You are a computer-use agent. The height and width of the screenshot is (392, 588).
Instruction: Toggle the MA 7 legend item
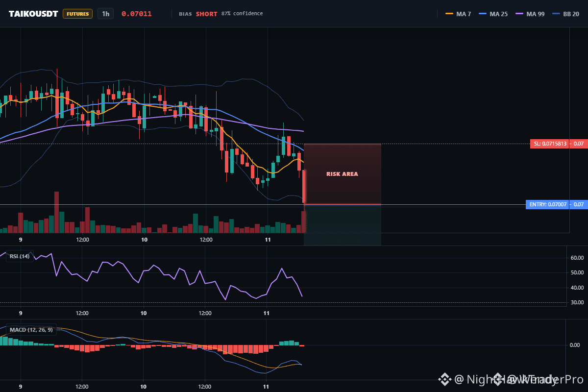coord(458,14)
